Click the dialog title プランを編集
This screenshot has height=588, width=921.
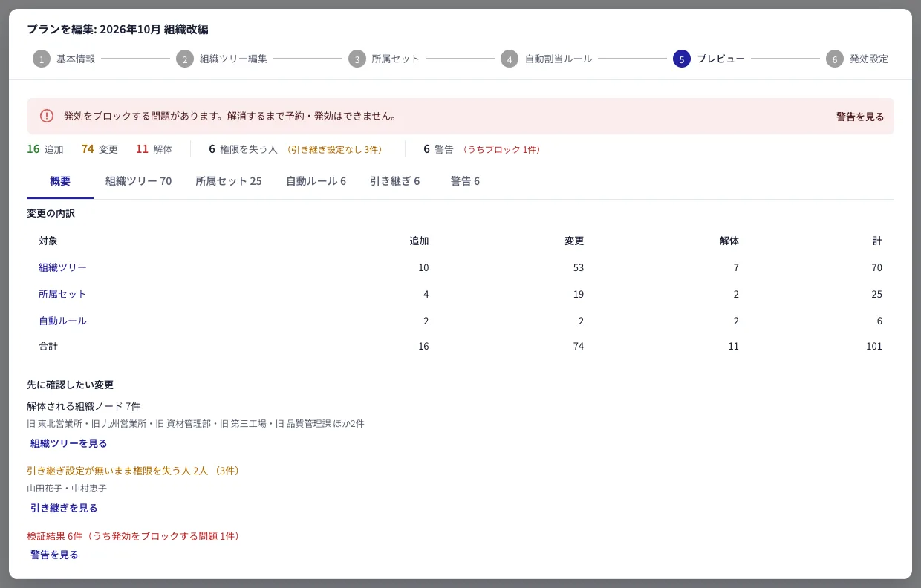(x=117, y=30)
